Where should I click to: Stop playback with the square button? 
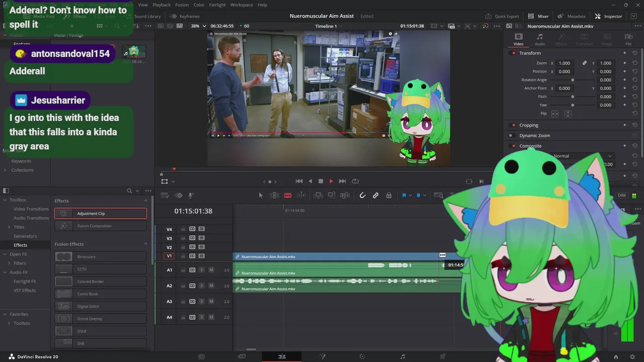320,181
